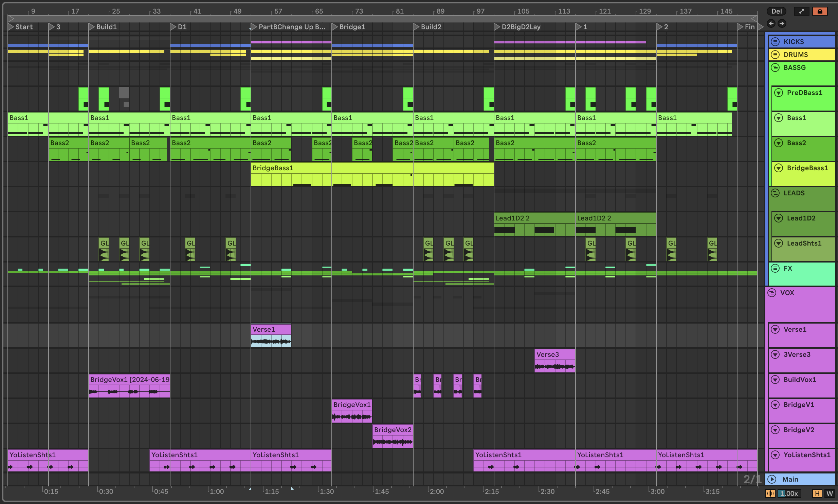Jump to the next locator
This screenshot has width=838, height=504.
[782, 23]
